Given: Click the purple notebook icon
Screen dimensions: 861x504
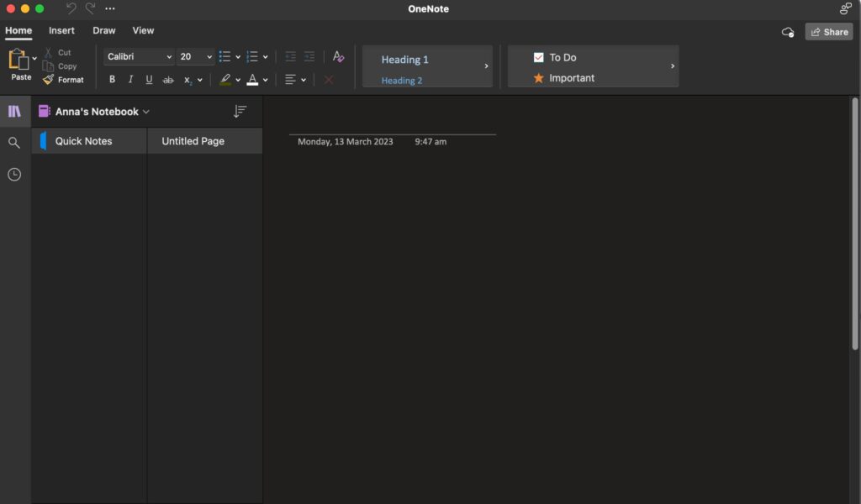Looking at the screenshot, I should (44, 112).
